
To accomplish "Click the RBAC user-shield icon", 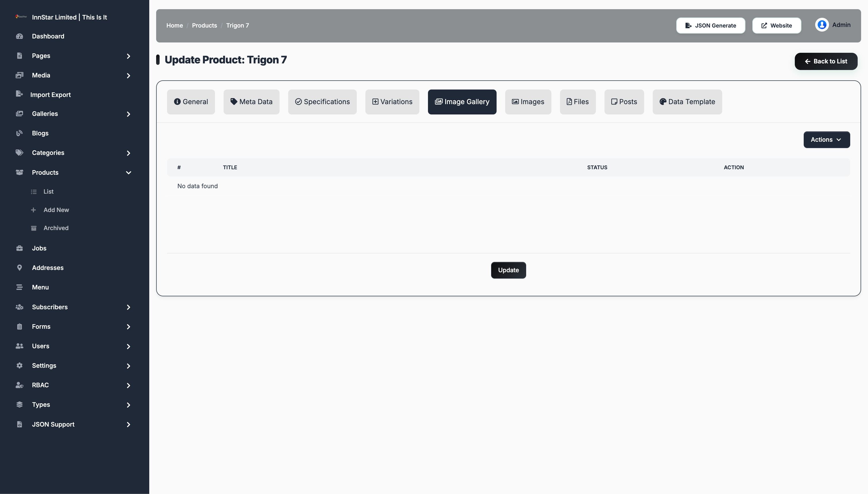I will [x=19, y=385].
